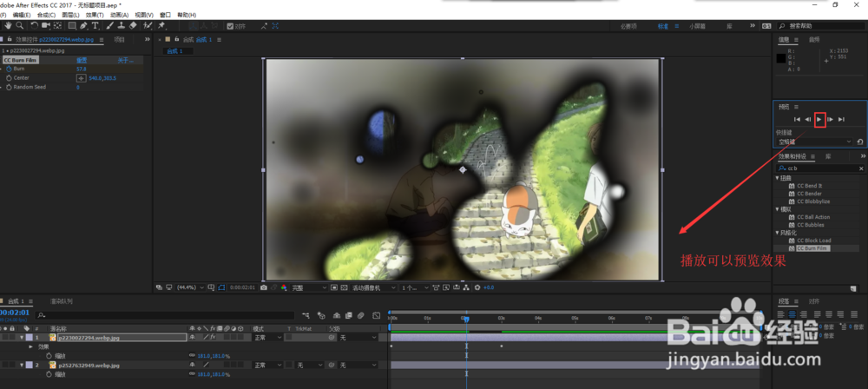Screen dimensions: 868x389
Task: Toggle the effect controls panel lock
Action: (x=10, y=39)
